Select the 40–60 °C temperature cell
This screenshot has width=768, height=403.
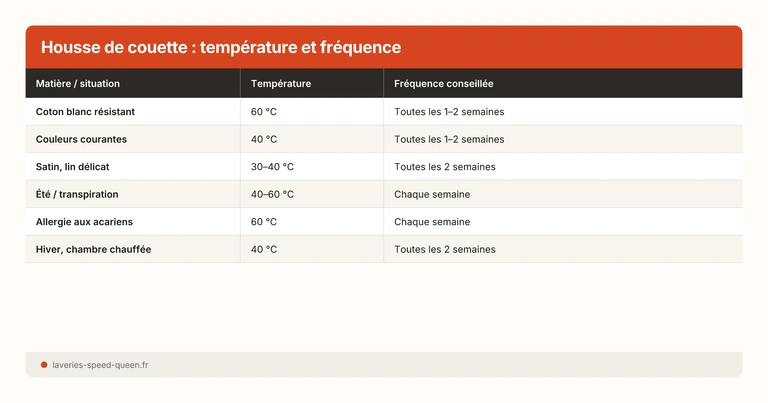(272, 194)
